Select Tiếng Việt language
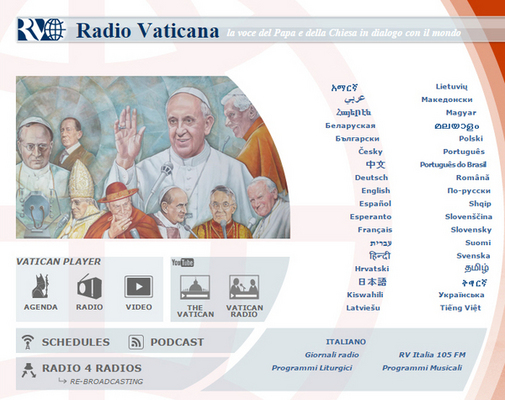The image size is (505, 400). 460,308
